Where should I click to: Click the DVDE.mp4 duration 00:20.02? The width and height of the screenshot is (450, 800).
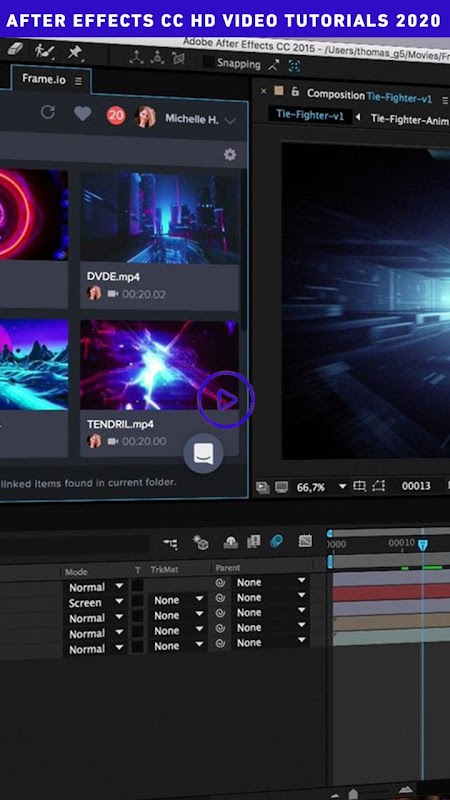tap(144, 294)
